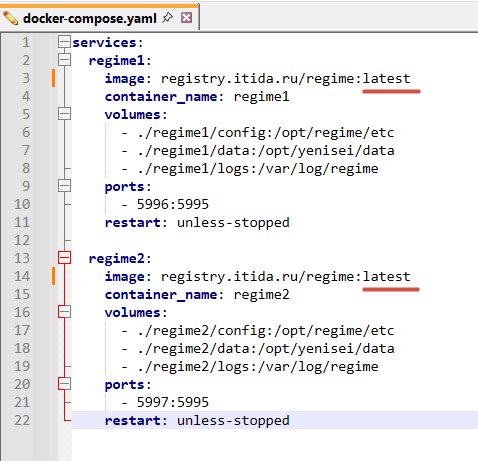
Task: Click line number 12 in gutter
Action: (x=22, y=240)
